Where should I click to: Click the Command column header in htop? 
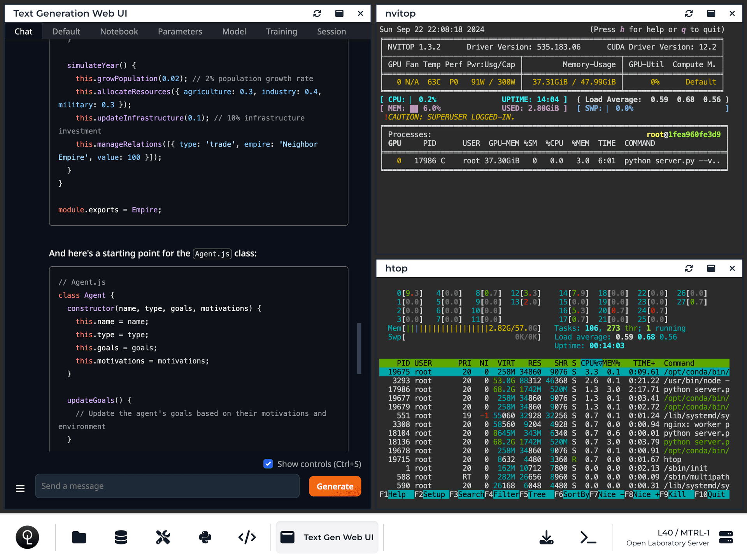pyautogui.click(x=679, y=363)
